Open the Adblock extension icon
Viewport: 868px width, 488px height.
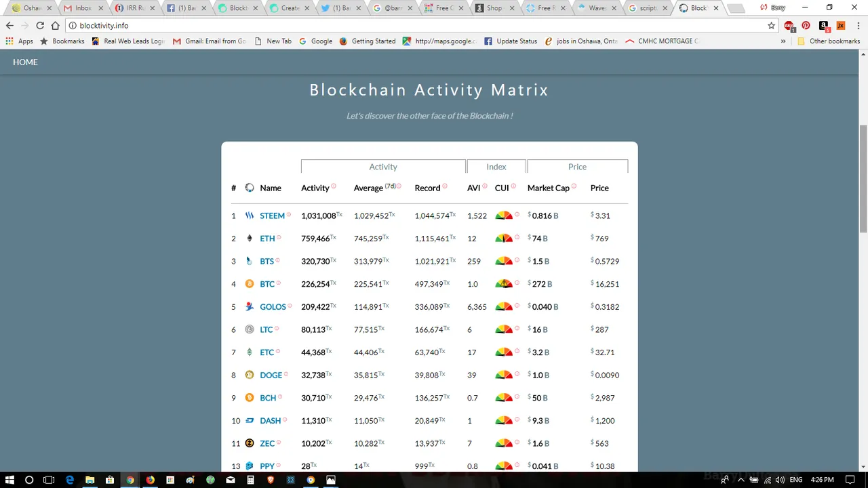[x=789, y=26]
